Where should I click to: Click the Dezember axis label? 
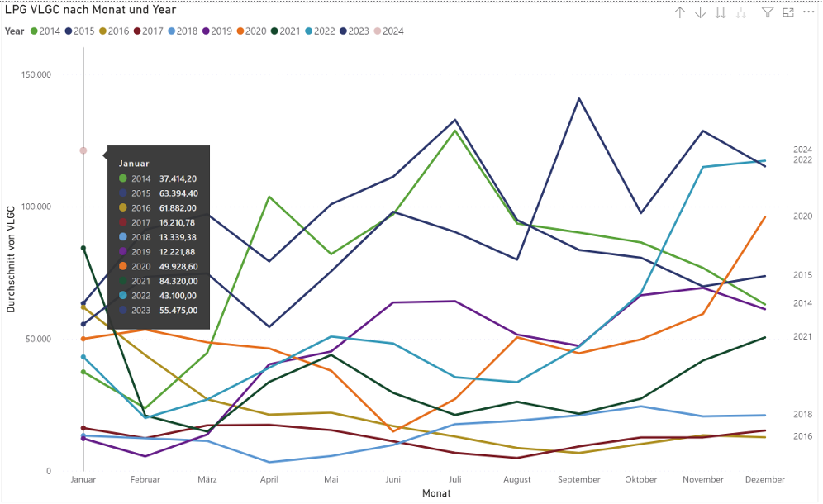(x=765, y=479)
